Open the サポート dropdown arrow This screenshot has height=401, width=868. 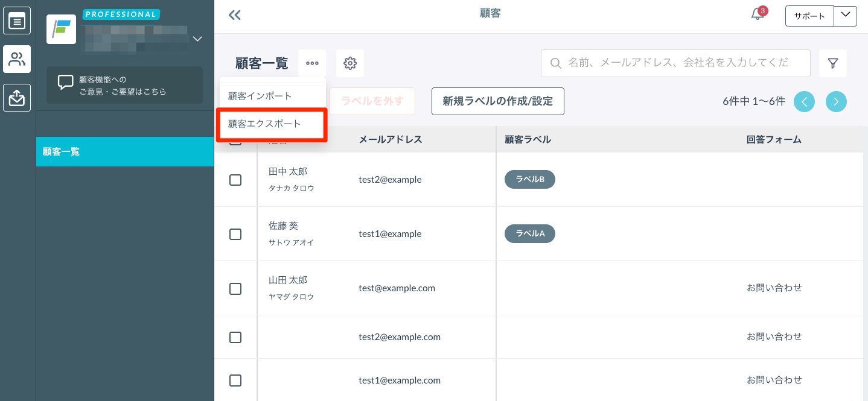coord(845,16)
